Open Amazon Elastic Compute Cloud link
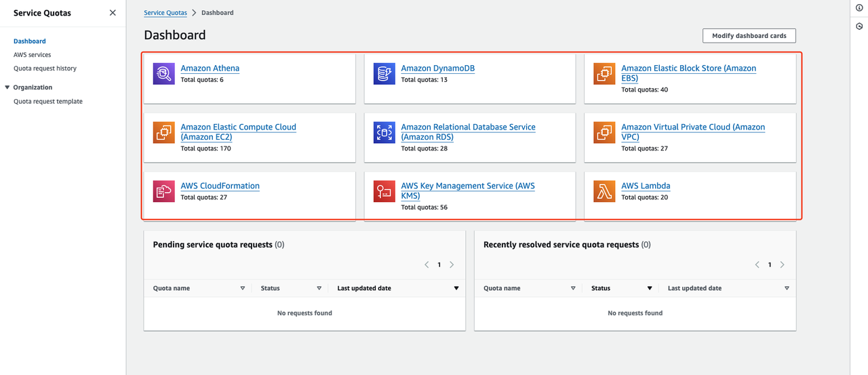The image size is (868, 375). pos(238,132)
